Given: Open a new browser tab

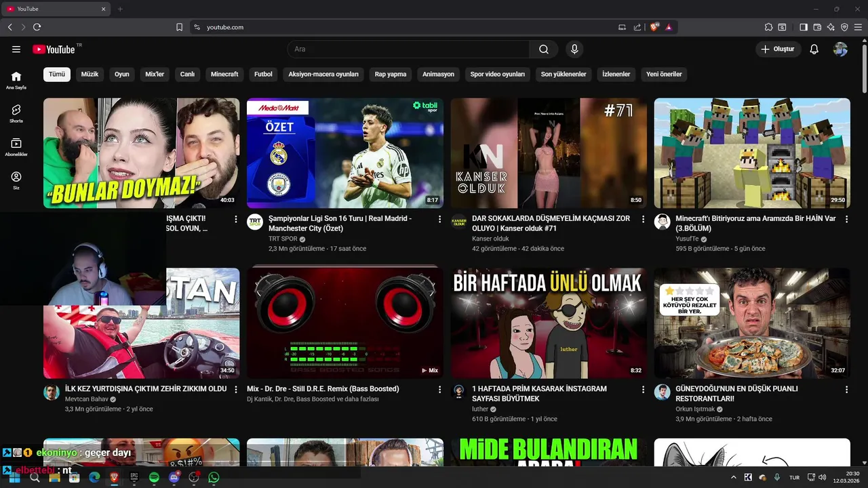Looking at the screenshot, I should click(x=120, y=9).
